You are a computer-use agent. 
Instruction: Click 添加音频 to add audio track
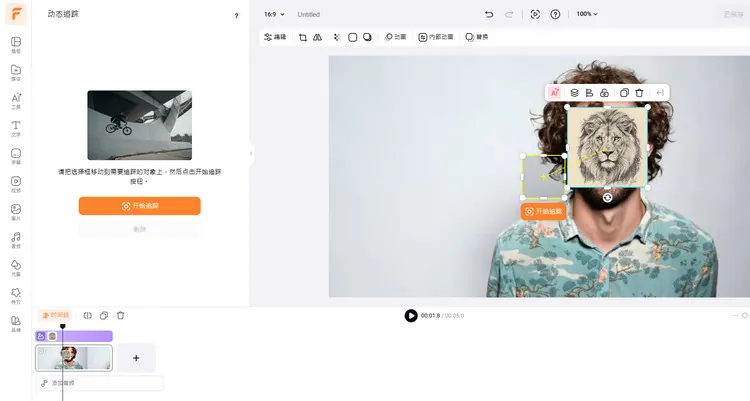coord(63,383)
